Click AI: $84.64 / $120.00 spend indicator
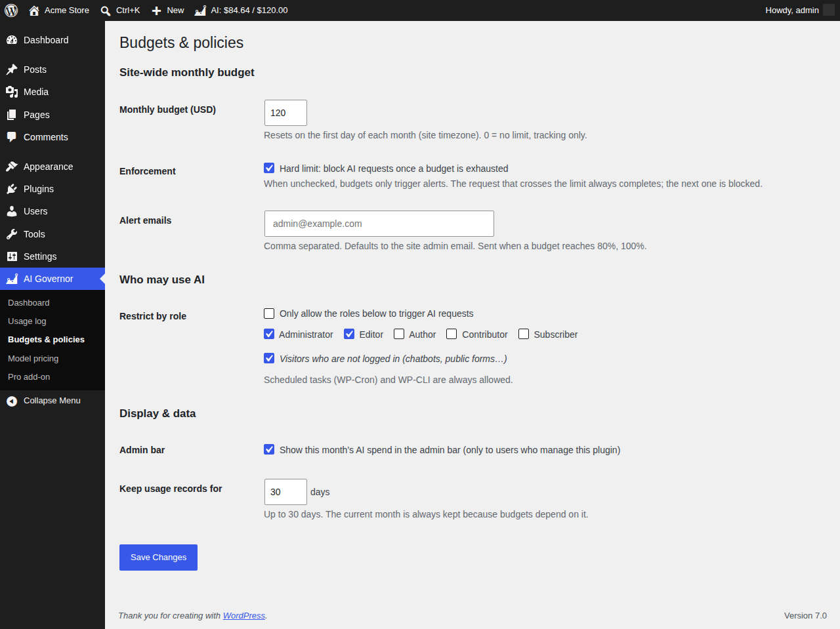Screen dimensions: 840x629 (x=249, y=10)
